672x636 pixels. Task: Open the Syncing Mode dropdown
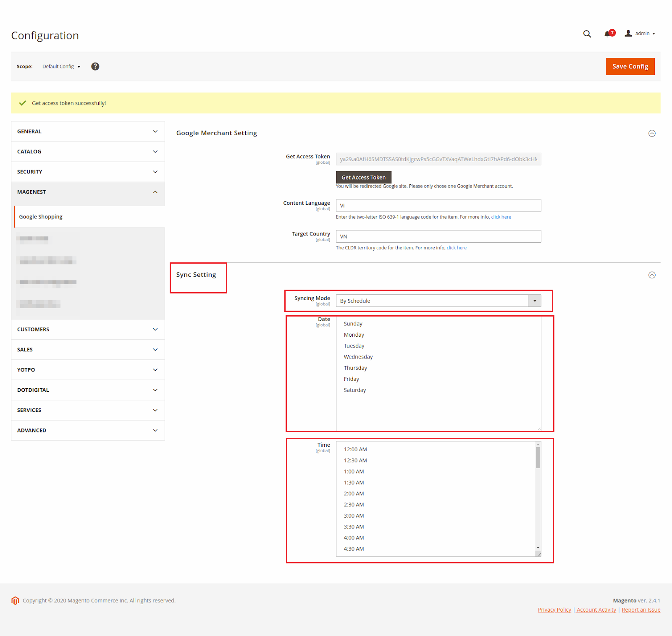pos(438,301)
